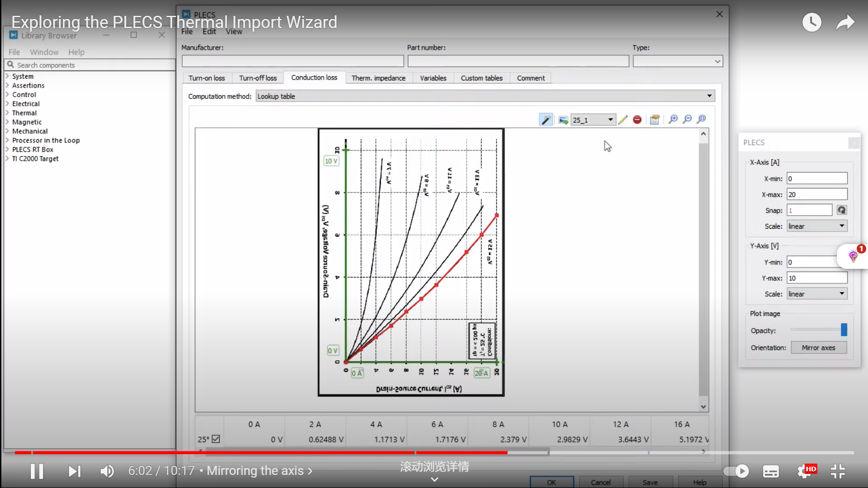The width and height of the screenshot is (868, 488).
Task: Click the yellow pencil edit icon
Action: pyautogui.click(x=623, y=120)
